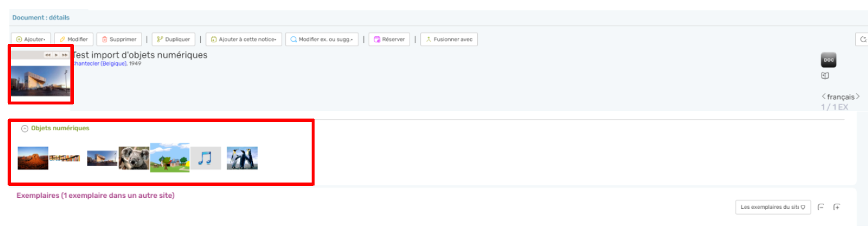This screenshot has height=233, width=868.
Task: Open the Ajouter dropdown button
Action: [31, 39]
